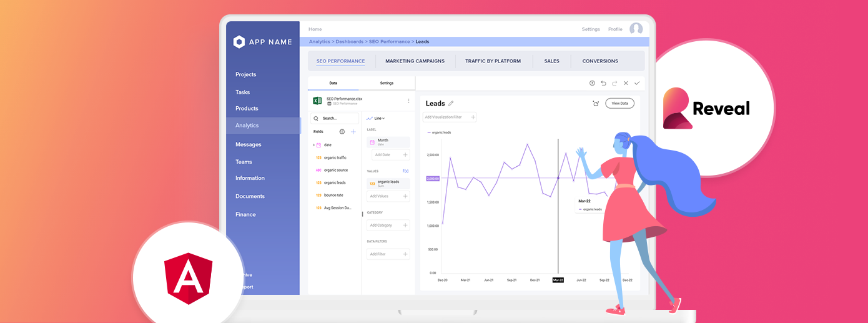Switch to SEO PERFORMANCE tab
Viewport: 868px width, 323px height.
pos(340,61)
